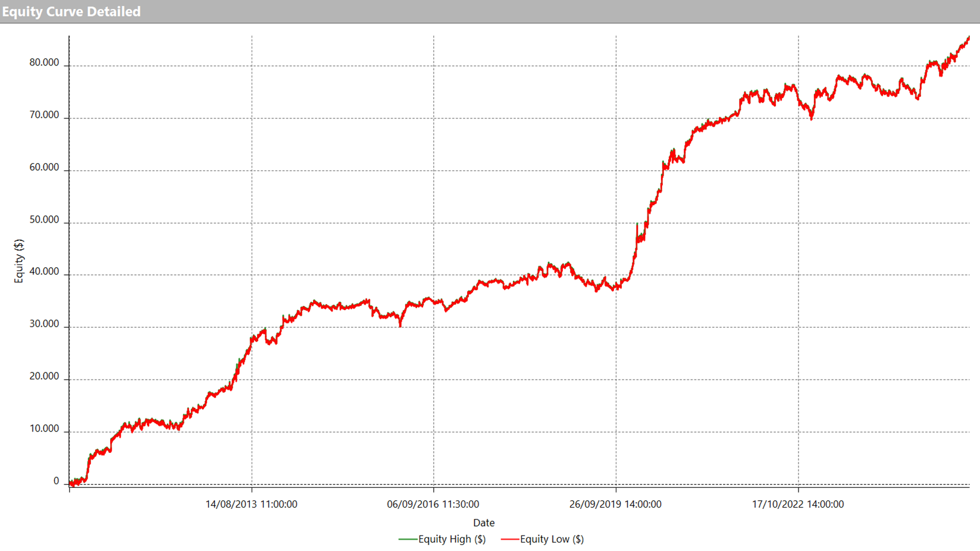The image size is (980, 551).
Task: Click the red Equity Low legend line
Action: click(x=509, y=539)
